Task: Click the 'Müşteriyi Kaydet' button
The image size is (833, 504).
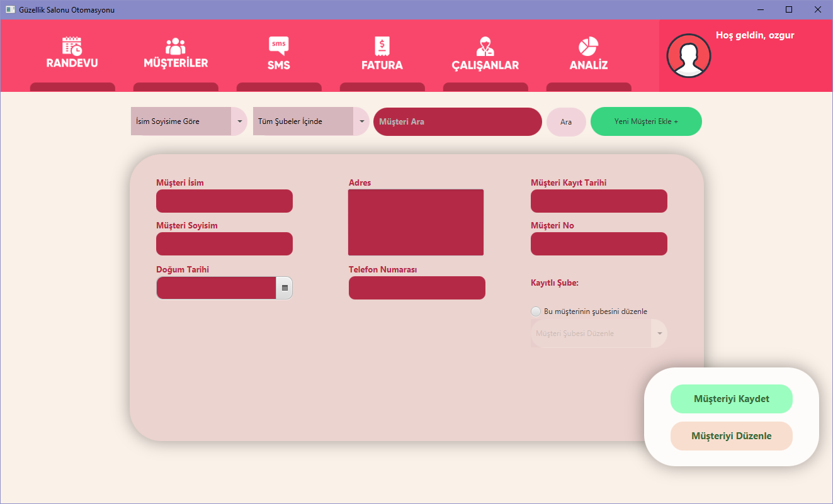Action: click(x=731, y=398)
